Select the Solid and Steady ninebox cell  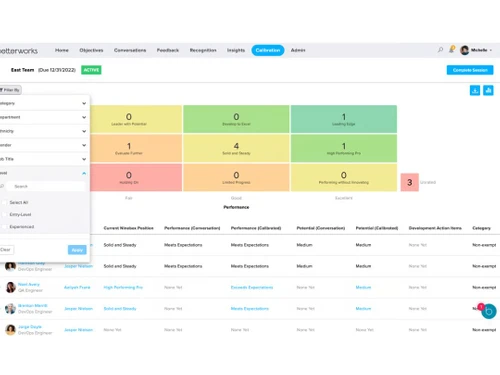coord(236,148)
